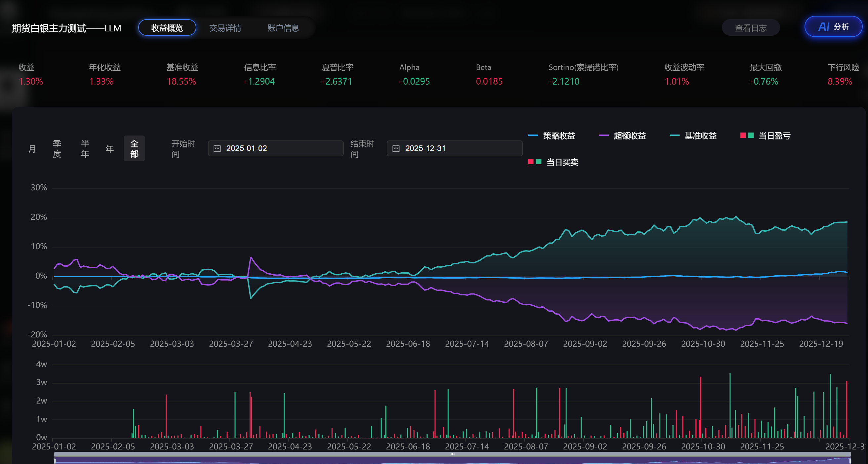Click the Alpha value -0.0295
868x464 pixels.
tap(414, 82)
